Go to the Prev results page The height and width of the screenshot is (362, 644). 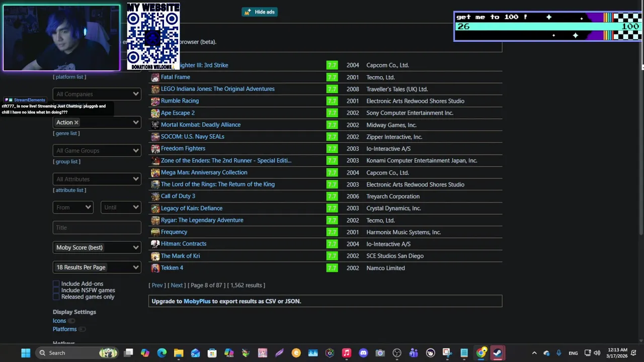[x=157, y=285]
